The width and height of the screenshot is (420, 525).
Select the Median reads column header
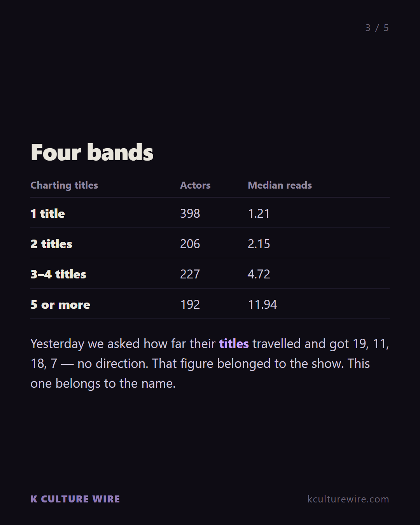click(280, 185)
